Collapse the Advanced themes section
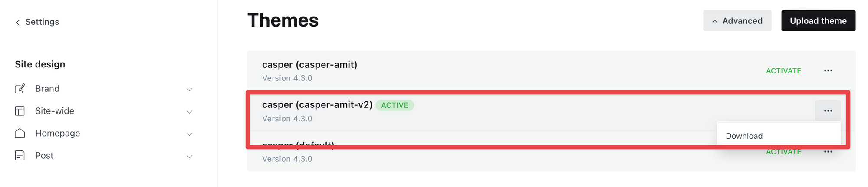The image size is (868, 187). pyautogui.click(x=737, y=21)
